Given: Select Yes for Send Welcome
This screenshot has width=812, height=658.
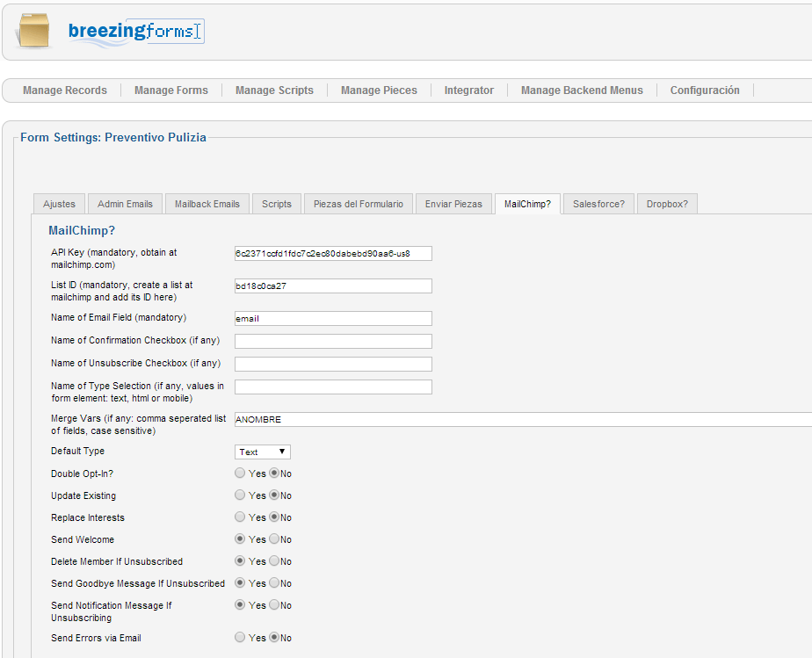Looking at the screenshot, I should pyautogui.click(x=240, y=539).
